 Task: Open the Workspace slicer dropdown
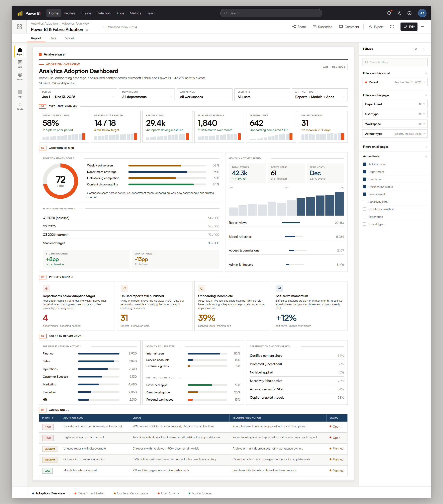pyautogui.click(x=204, y=95)
